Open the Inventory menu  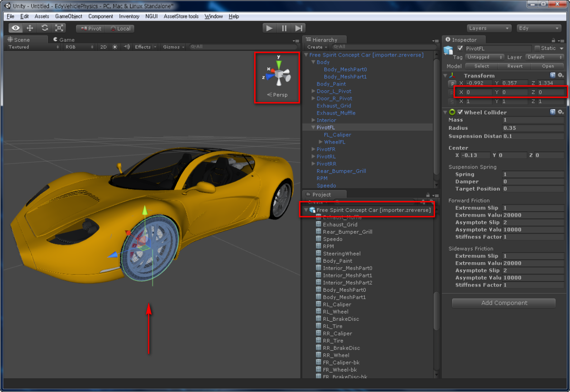[x=129, y=16]
